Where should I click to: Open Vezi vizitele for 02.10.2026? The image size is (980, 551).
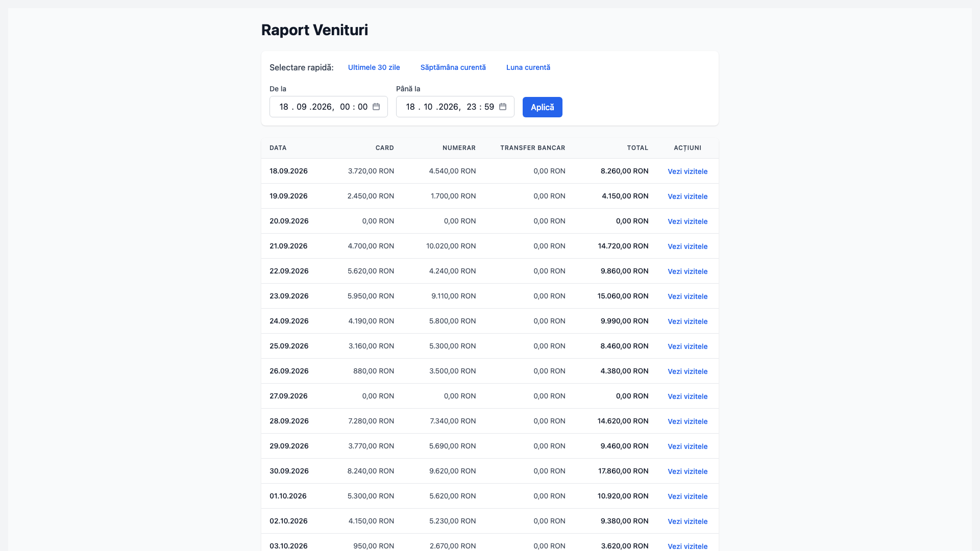click(688, 521)
